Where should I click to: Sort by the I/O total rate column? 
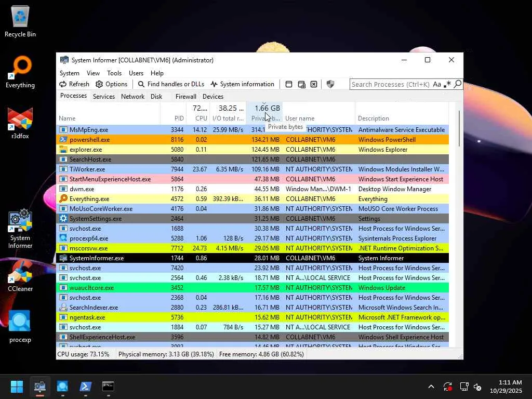click(x=228, y=113)
